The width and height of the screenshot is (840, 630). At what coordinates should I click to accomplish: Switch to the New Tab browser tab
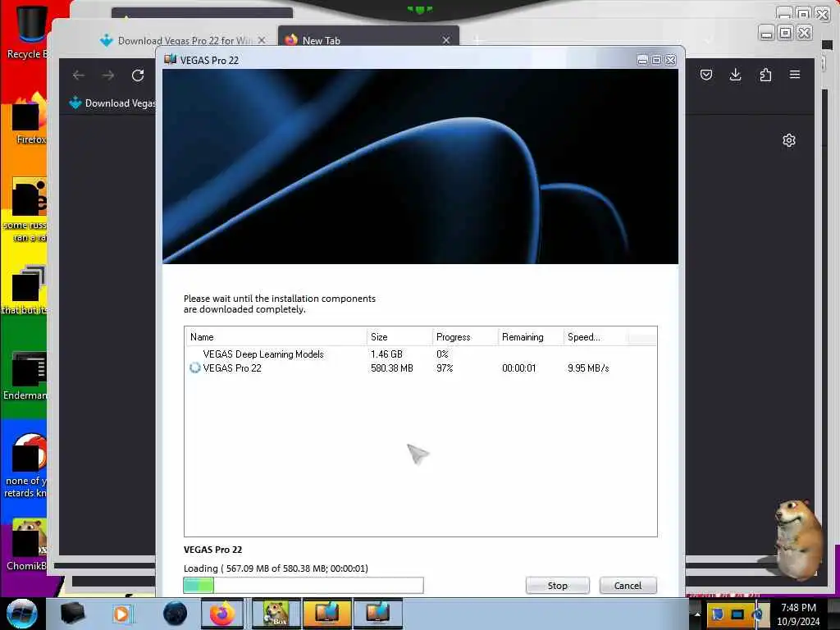367,40
